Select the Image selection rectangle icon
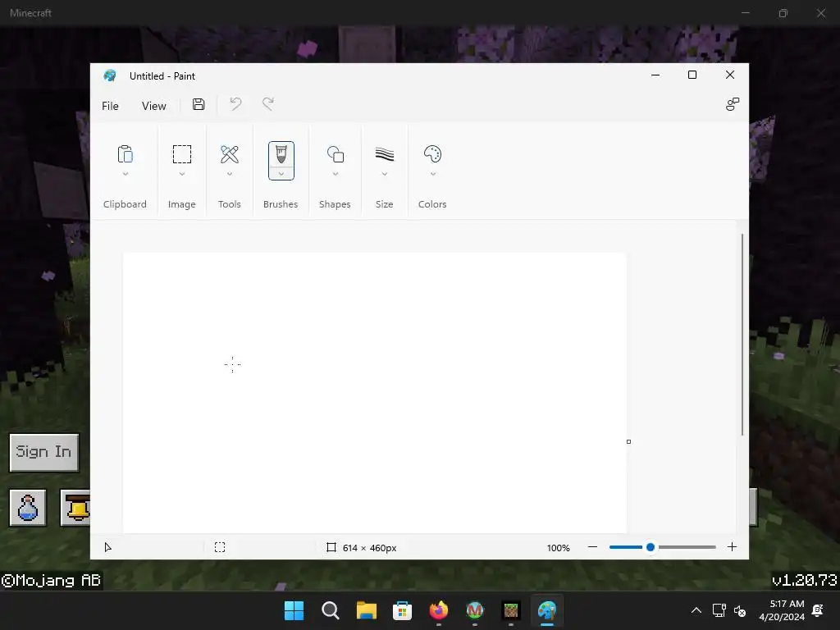 click(181, 154)
